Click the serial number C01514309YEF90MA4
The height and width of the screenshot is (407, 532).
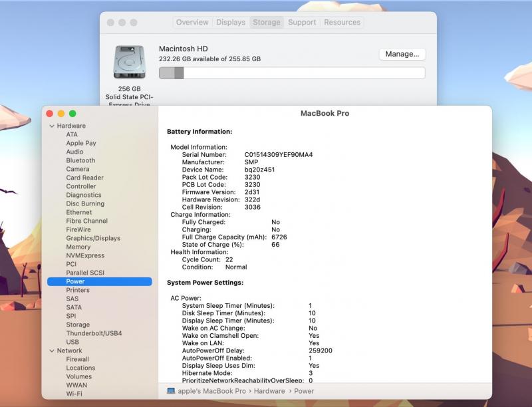click(x=279, y=155)
